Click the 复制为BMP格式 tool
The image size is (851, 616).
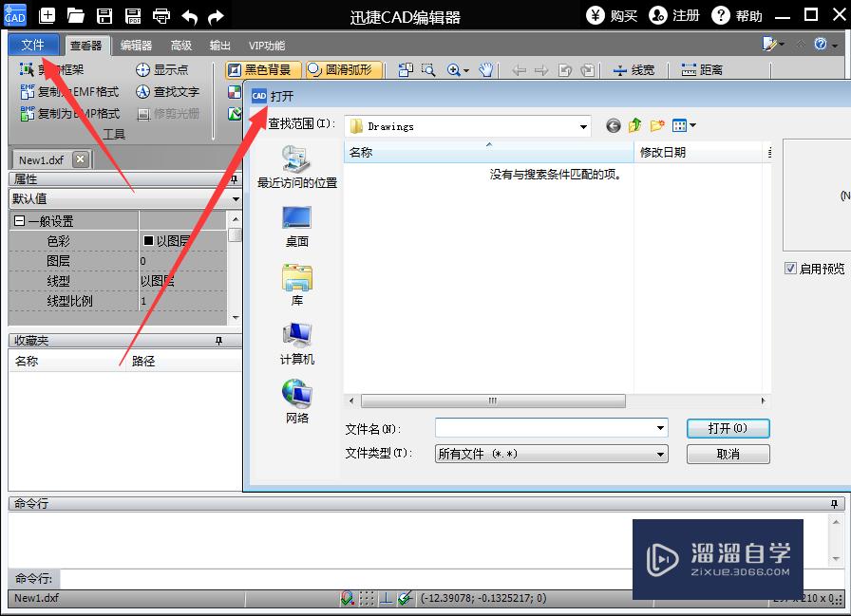click(x=69, y=113)
